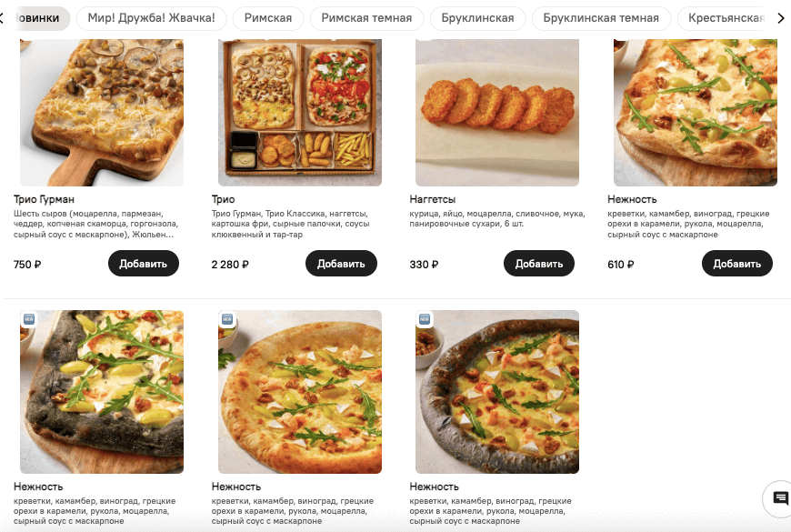Add Наггетсы for 330 ₽ to cart
Image resolution: width=791 pixels, height=532 pixels.
[538, 263]
